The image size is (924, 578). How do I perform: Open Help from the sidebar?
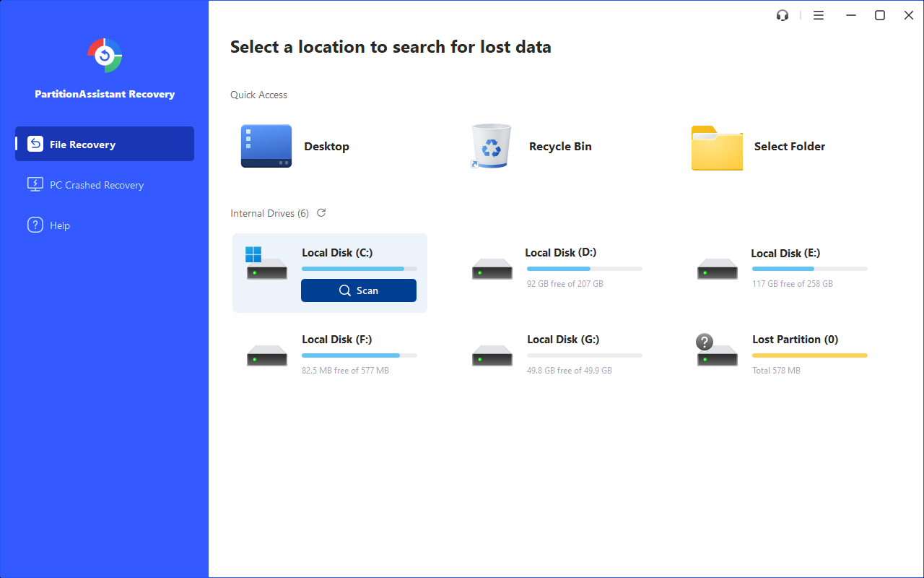[58, 225]
